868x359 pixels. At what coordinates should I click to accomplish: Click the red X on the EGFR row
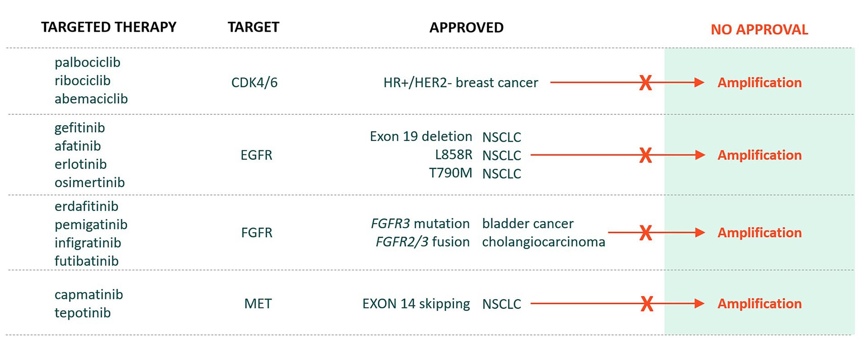(646, 155)
